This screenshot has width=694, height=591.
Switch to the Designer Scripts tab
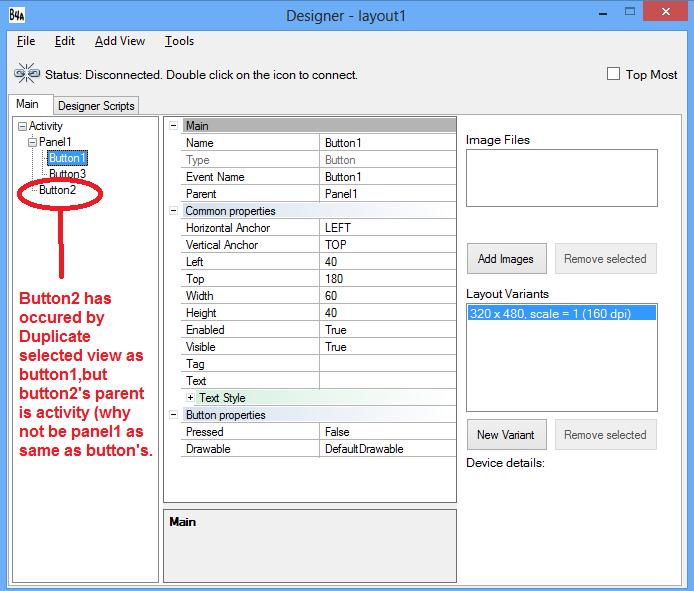(x=96, y=106)
